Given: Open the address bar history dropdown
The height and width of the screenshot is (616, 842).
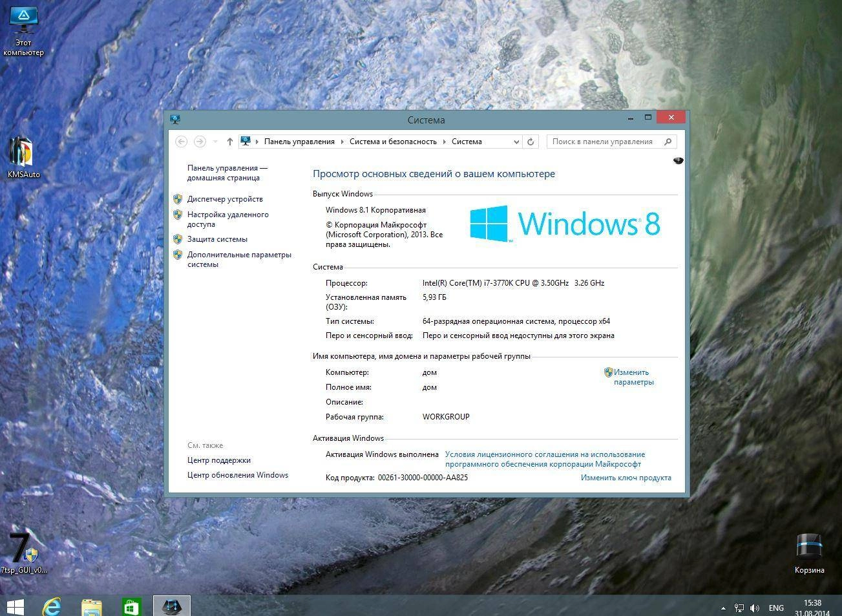Looking at the screenshot, I should pyautogui.click(x=516, y=142).
